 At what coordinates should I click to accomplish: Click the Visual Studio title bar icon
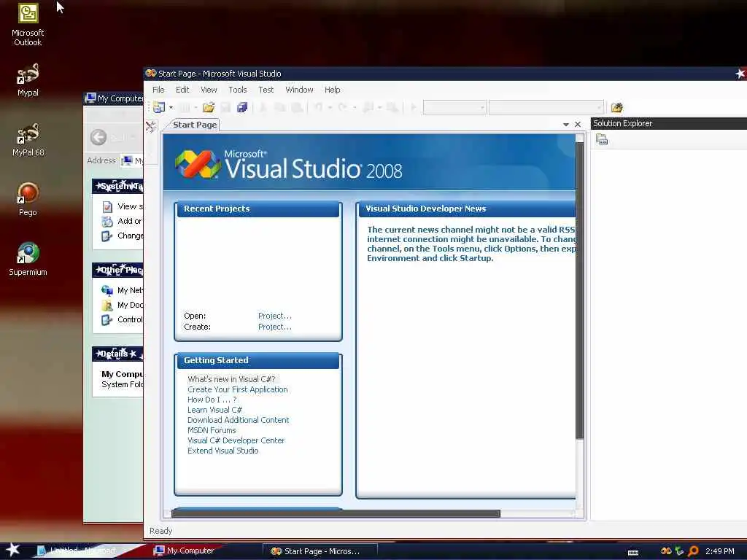(150, 74)
